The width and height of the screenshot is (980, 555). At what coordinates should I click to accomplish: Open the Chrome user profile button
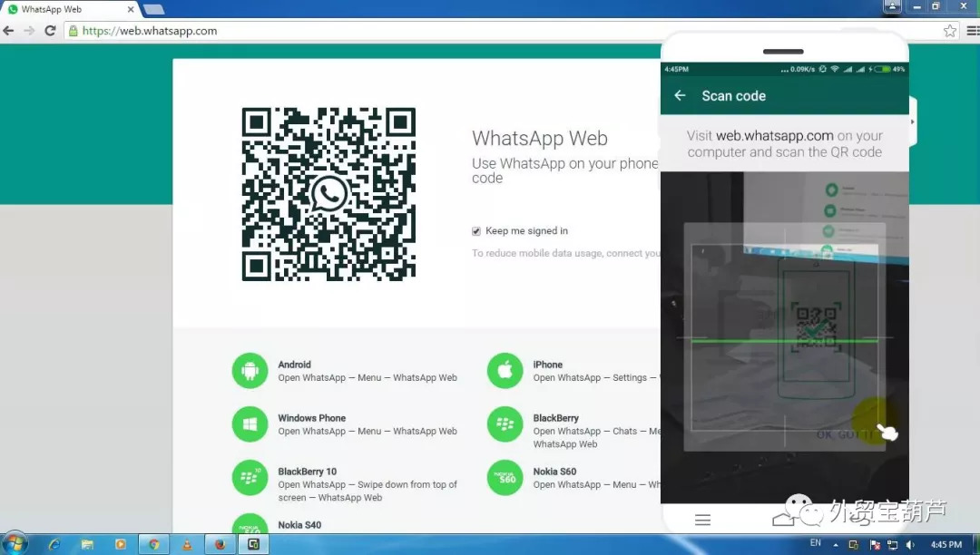892,6
